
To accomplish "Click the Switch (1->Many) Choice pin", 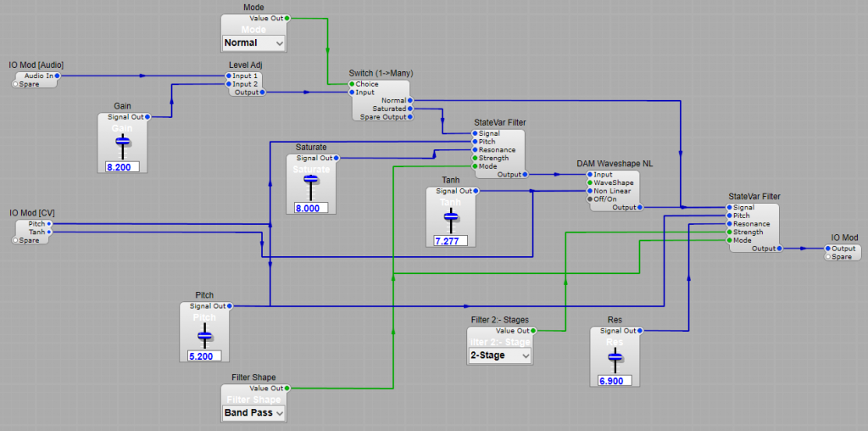I will coord(353,84).
